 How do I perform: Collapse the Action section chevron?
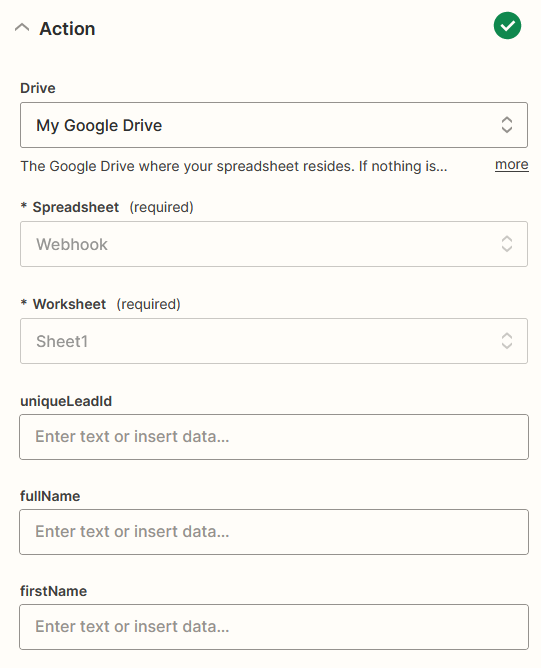click(x=22, y=28)
